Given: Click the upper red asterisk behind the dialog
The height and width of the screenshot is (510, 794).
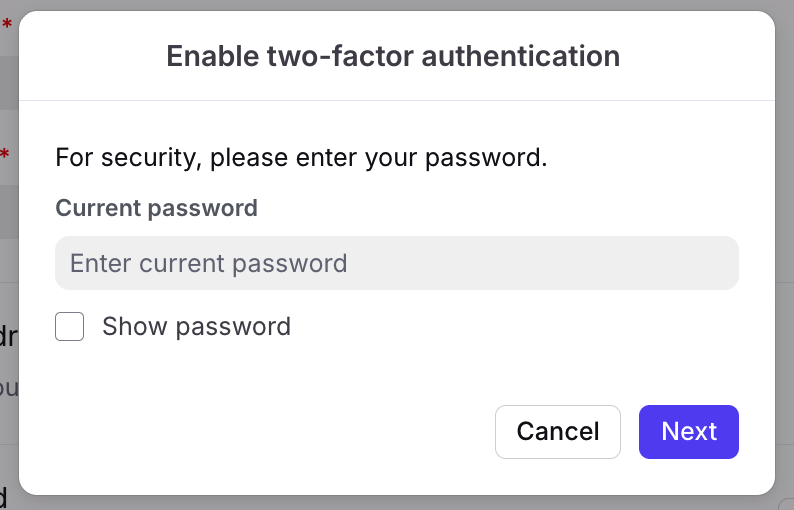Looking at the screenshot, I should point(6,26).
